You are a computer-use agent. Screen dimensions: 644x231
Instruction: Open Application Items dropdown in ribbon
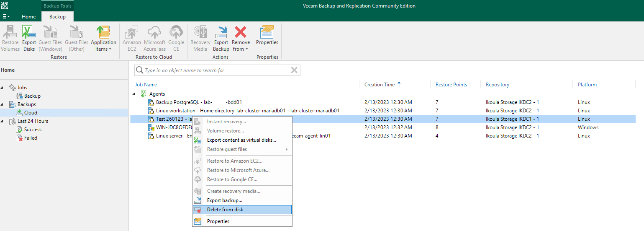pyautogui.click(x=103, y=39)
